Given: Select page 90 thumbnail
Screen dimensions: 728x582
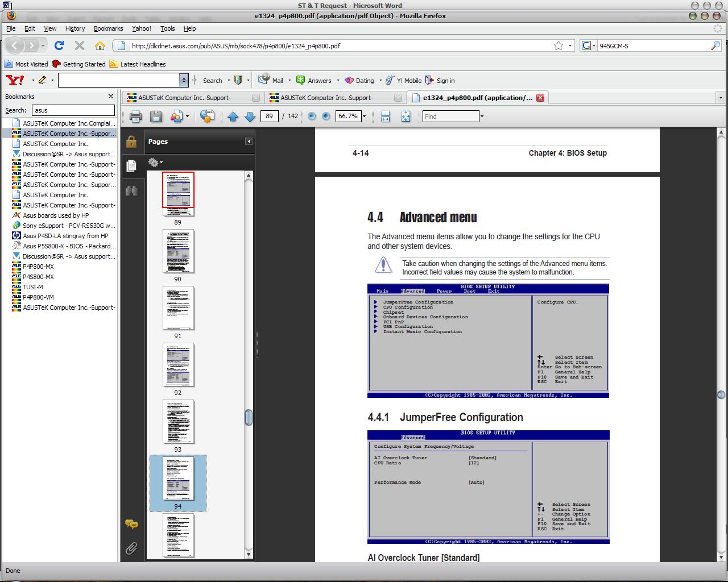Looking at the screenshot, I should tap(178, 252).
